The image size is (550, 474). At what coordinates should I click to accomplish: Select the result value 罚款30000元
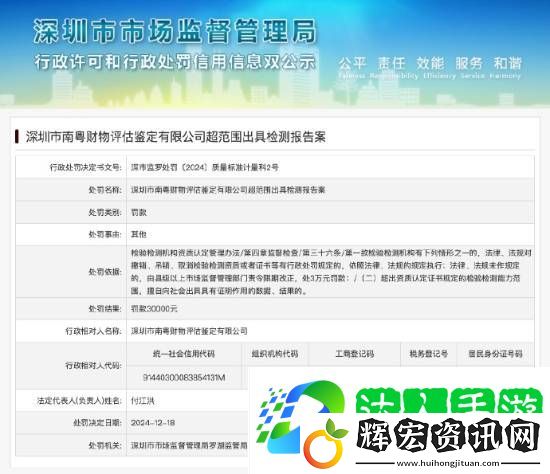coord(154,309)
